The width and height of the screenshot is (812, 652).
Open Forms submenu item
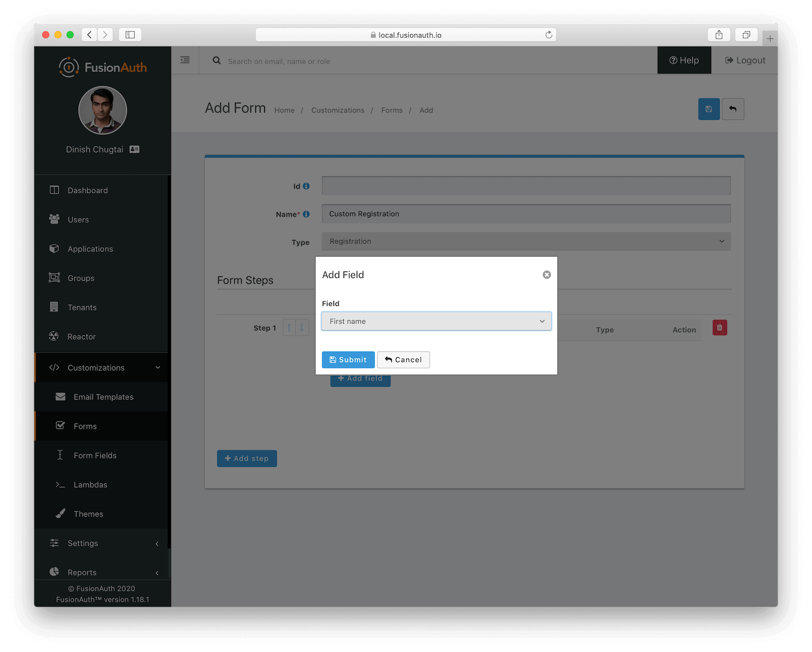pyautogui.click(x=101, y=426)
